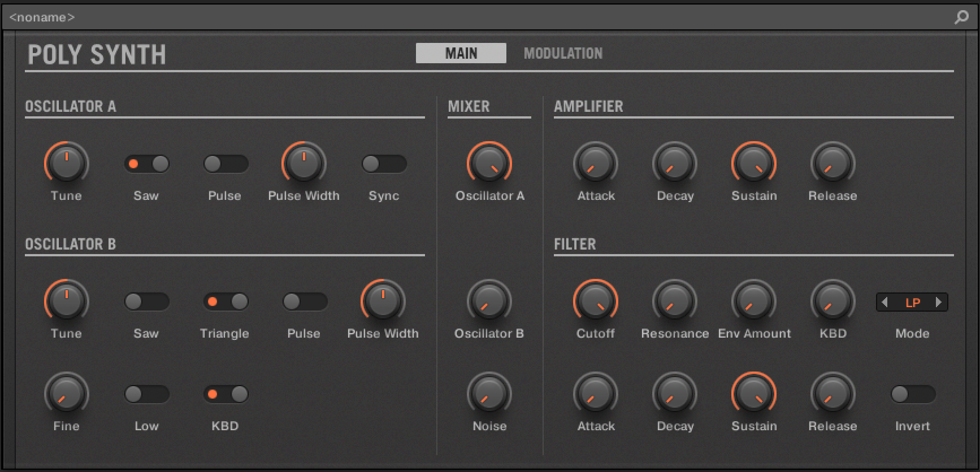The image size is (980, 472).
Task: Select the Main tab
Action: pos(461,53)
